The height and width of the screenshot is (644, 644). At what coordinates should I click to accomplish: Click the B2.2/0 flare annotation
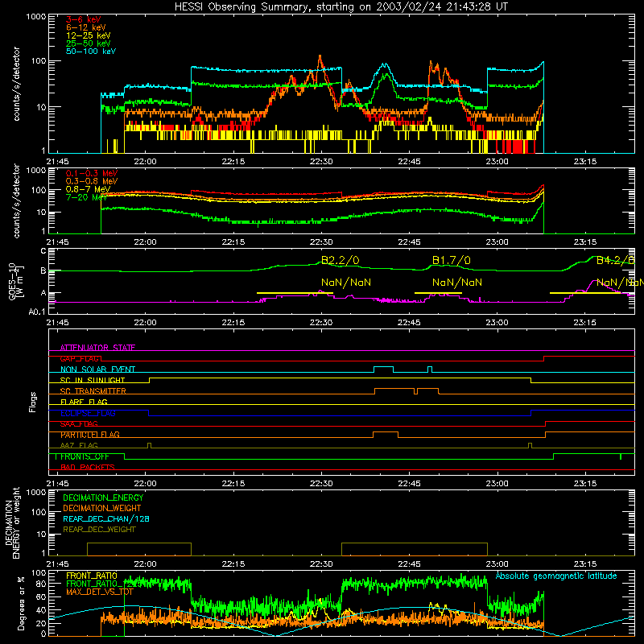340,260
